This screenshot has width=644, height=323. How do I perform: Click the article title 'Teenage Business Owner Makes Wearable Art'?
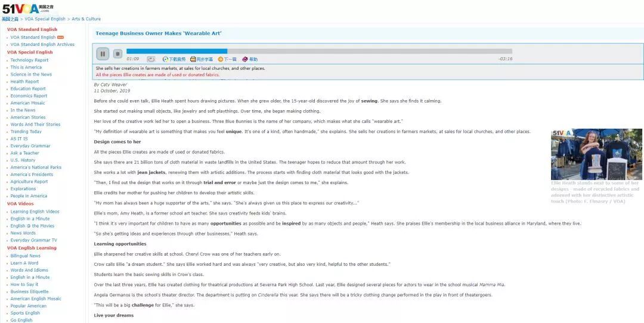point(159,33)
